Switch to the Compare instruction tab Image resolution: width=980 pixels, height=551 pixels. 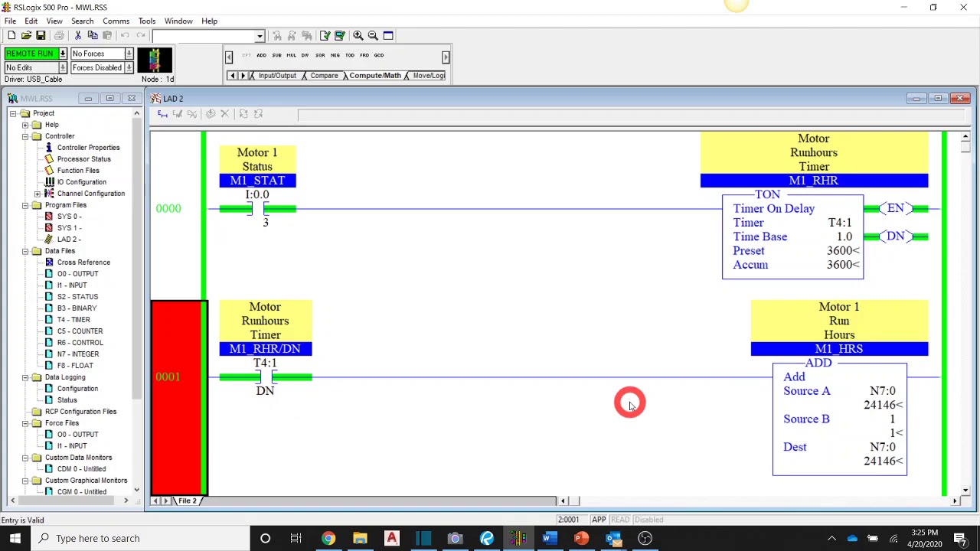324,75
